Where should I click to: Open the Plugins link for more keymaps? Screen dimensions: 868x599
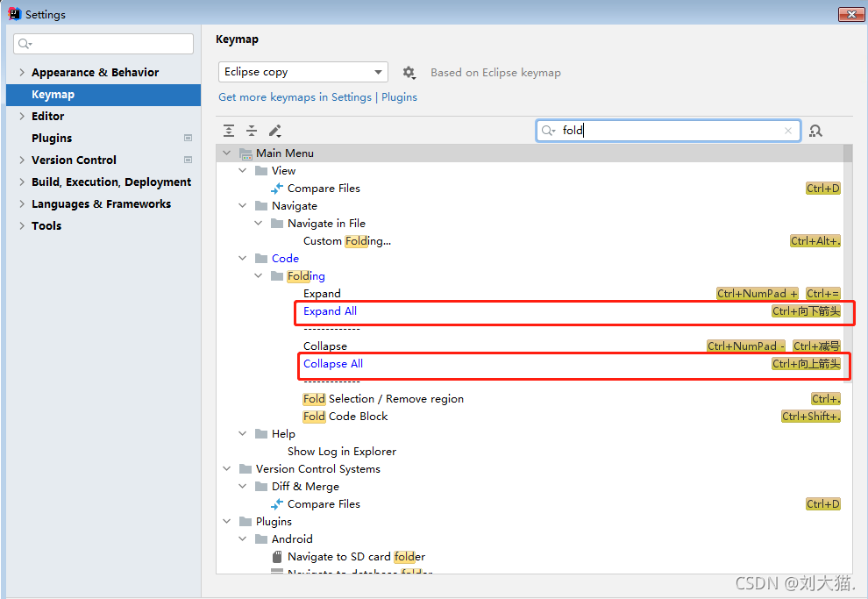click(x=399, y=96)
